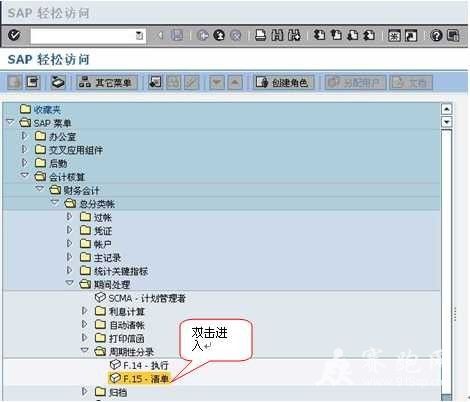Expand the 办公室 folder
This screenshot has width=470, height=402.
tap(24, 136)
